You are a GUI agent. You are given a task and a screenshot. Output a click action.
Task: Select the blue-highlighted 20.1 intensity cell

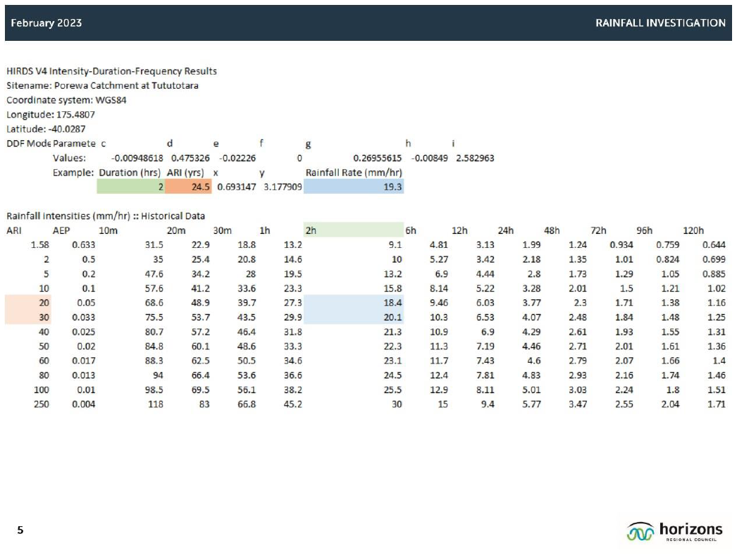353,317
